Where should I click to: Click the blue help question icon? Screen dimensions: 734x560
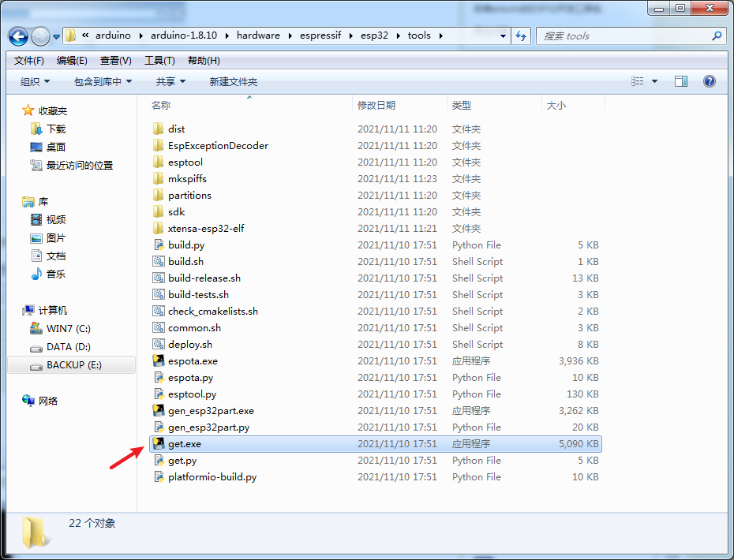(710, 81)
